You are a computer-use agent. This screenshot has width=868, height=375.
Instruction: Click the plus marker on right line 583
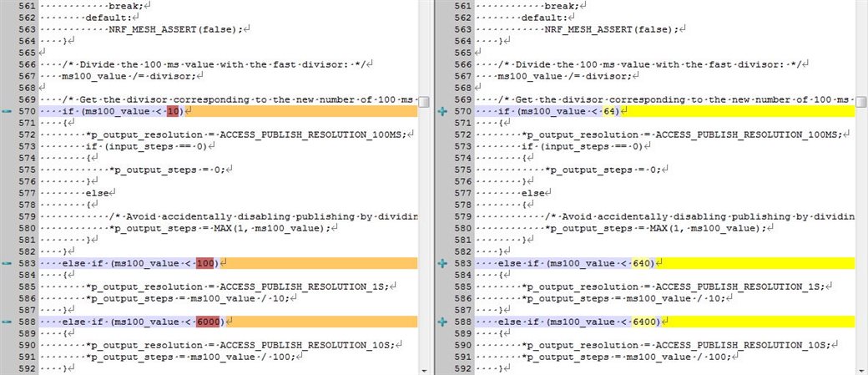[x=442, y=263]
